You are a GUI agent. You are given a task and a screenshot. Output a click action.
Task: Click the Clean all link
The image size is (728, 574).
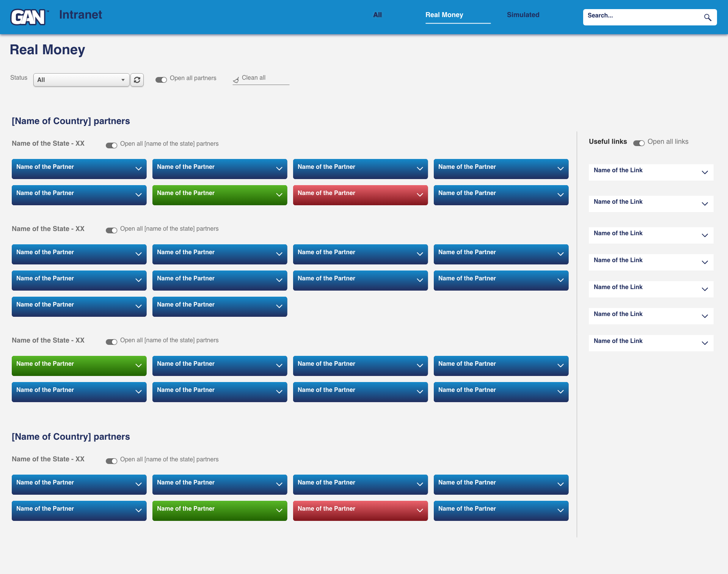pyautogui.click(x=254, y=78)
